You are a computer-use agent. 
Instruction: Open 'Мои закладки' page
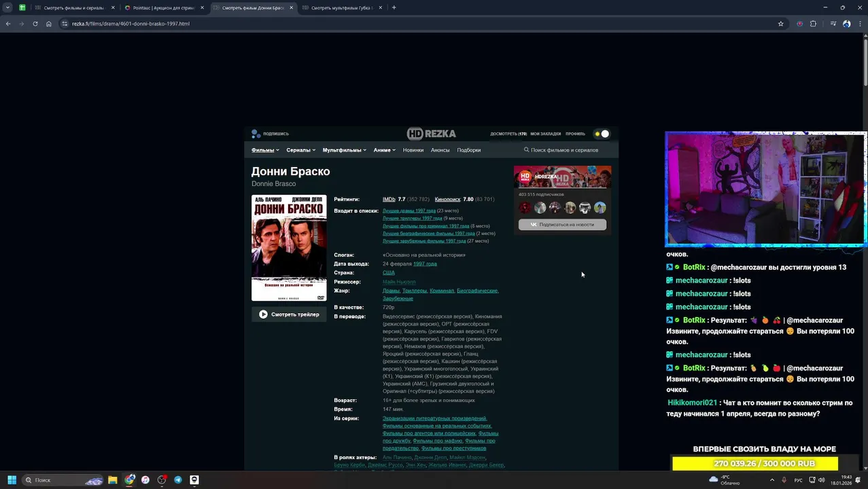coord(546,134)
